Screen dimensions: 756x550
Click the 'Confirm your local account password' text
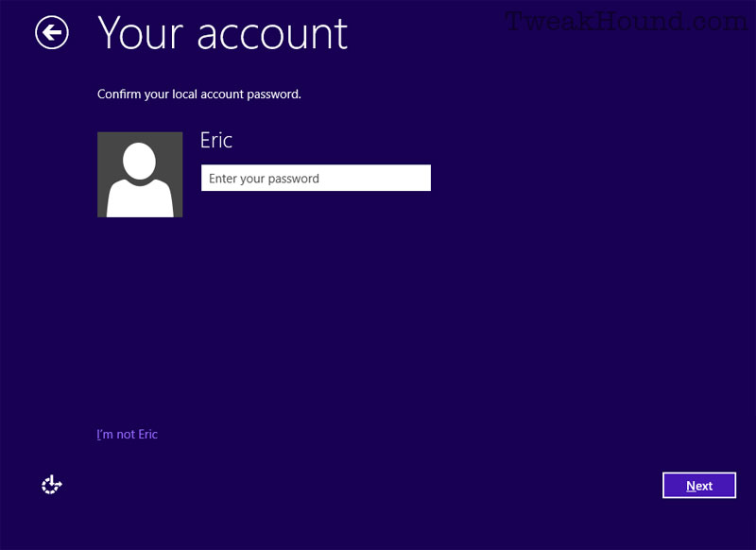point(198,94)
